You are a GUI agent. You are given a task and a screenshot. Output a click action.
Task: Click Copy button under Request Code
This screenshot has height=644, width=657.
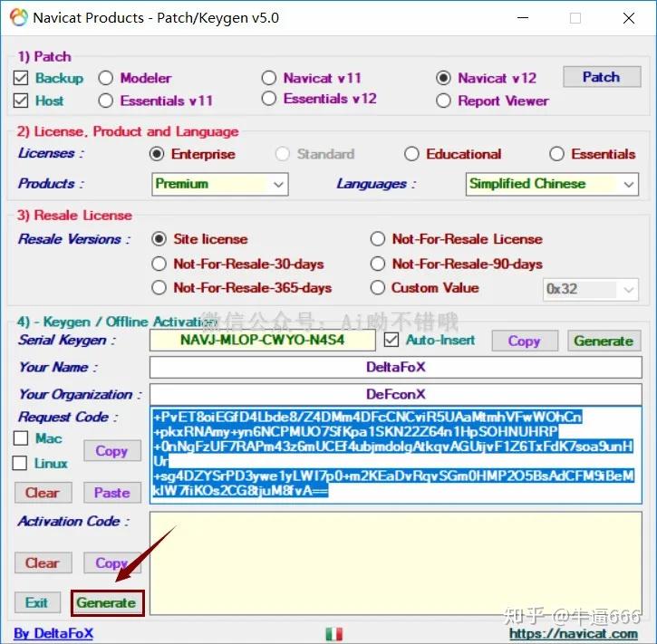(x=111, y=451)
